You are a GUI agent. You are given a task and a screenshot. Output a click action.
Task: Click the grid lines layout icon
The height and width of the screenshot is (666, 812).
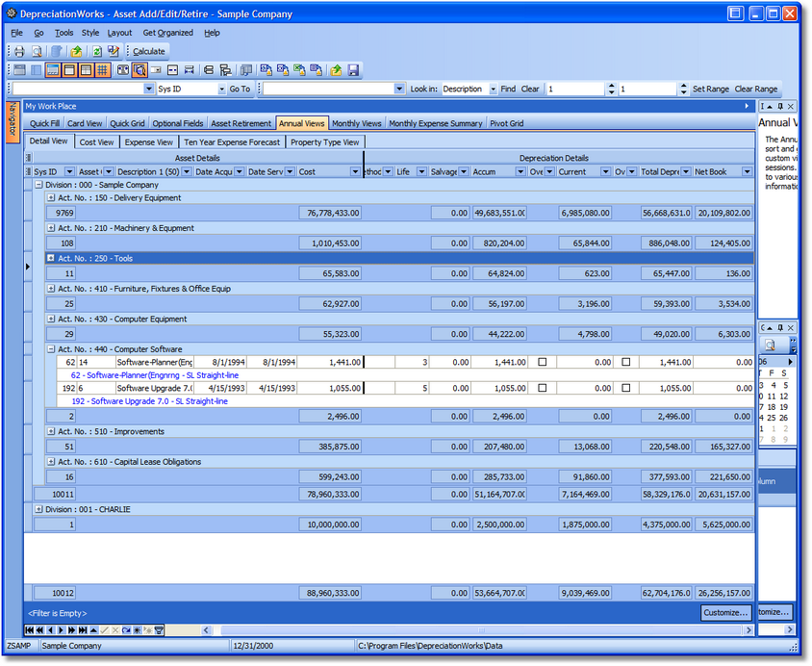pyautogui.click(x=102, y=70)
